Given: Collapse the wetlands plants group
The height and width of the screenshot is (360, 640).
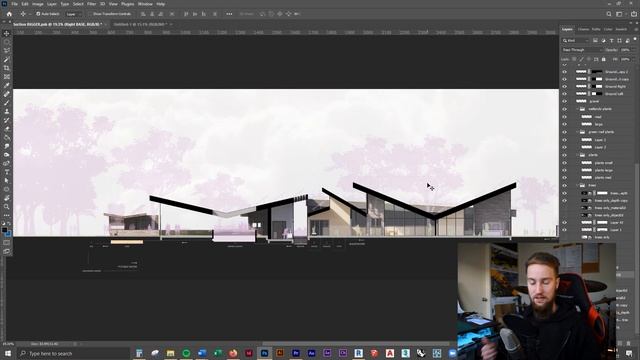Looking at the screenshot, I should coord(577,109).
